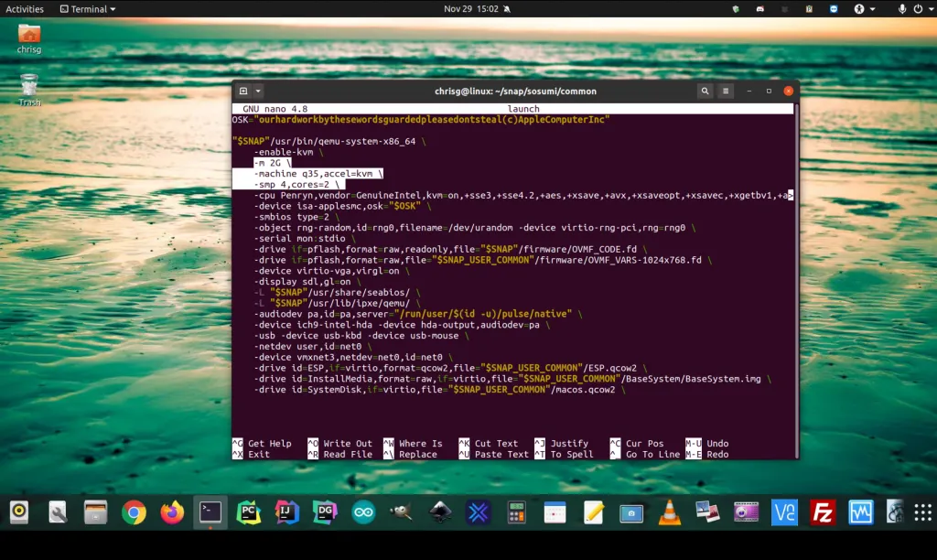This screenshot has height=560, width=937.
Task: Click the 'GNU nano 4.8' title text
Action: (x=275, y=109)
